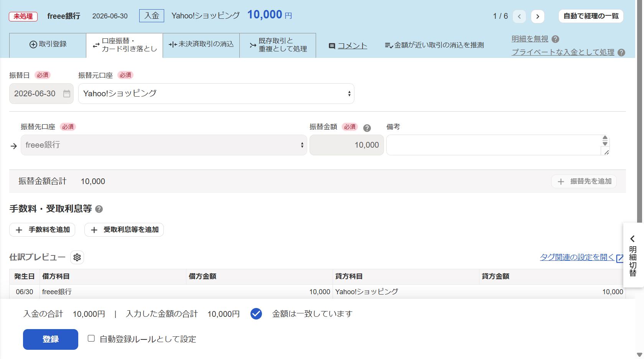Click プライベートな入金として処理 link
Image resolution: width=644 pixels, height=359 pixels.
tap(563, 53)
